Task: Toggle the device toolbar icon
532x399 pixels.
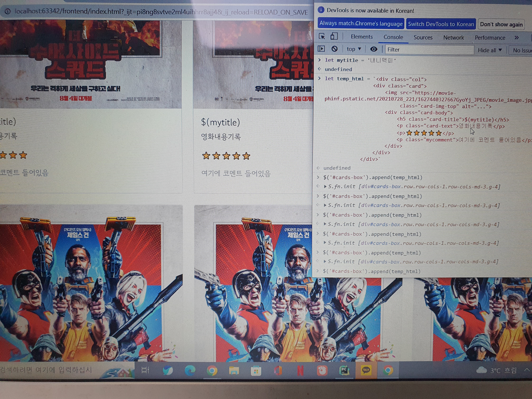Action: [334, 36]
